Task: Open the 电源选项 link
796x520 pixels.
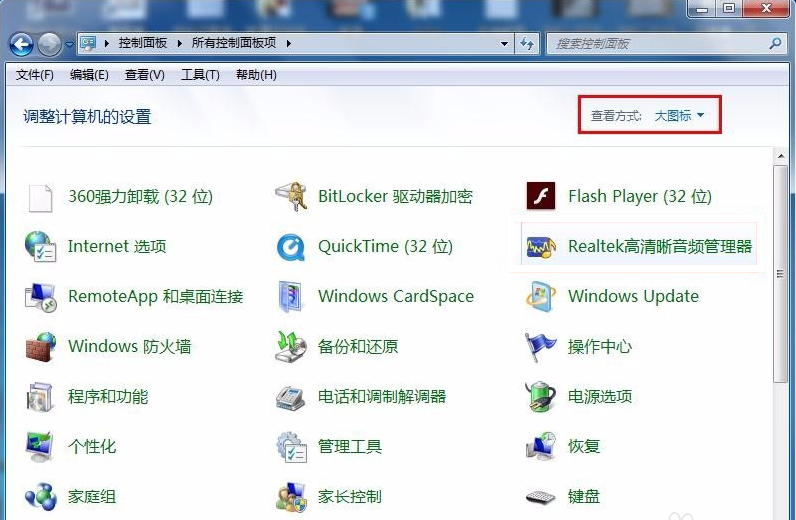Action: [600, 397]
